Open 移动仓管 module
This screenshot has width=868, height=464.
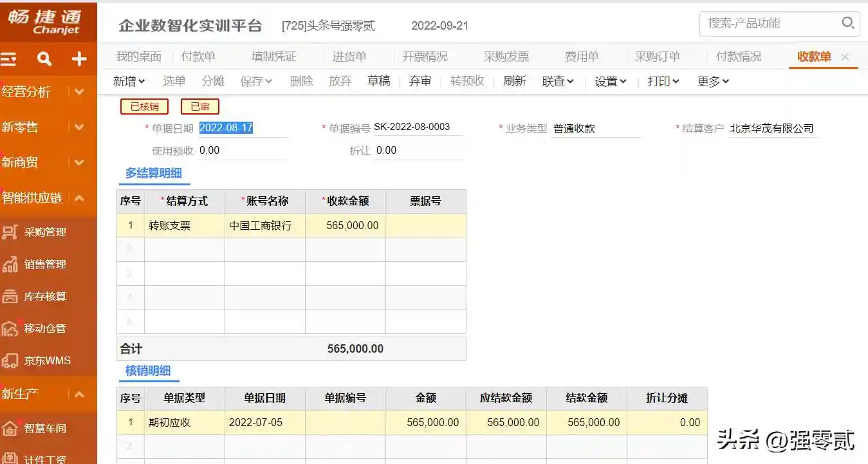click(x=45, y=329)
